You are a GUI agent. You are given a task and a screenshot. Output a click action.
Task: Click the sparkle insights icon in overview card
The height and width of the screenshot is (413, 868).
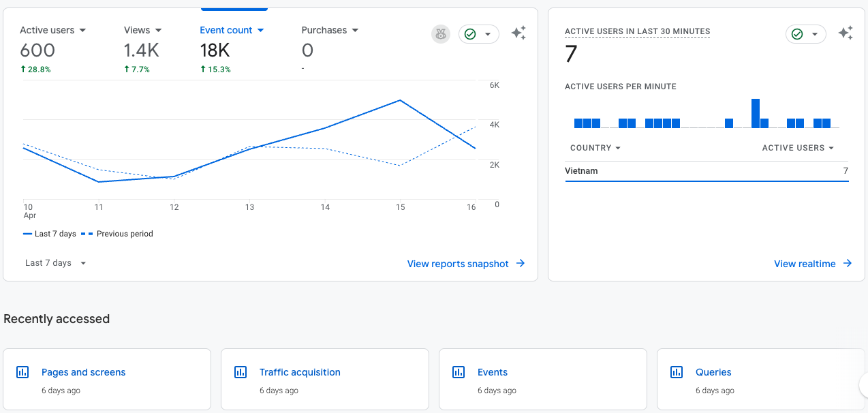518,33
